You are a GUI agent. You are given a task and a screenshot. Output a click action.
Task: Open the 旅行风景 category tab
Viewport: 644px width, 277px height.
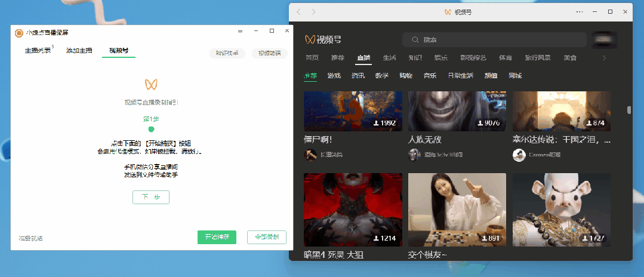pyautogui.click(x=538, y=58)
